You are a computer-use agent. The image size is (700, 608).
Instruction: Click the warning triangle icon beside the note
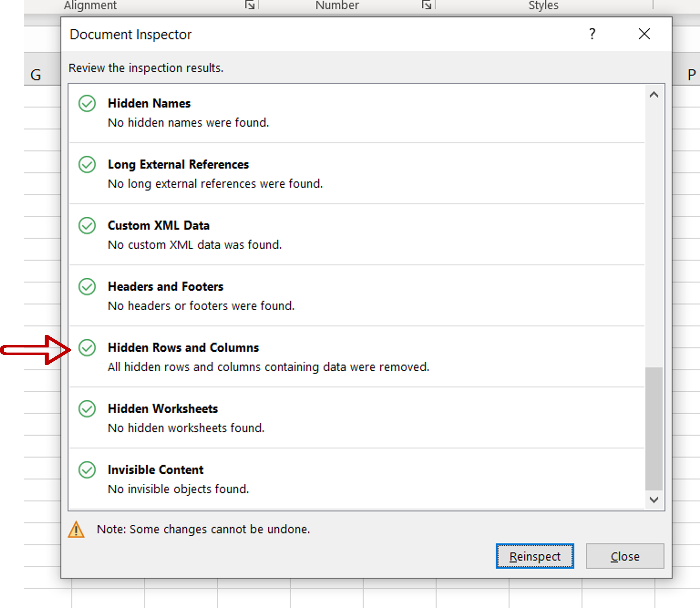76,529
